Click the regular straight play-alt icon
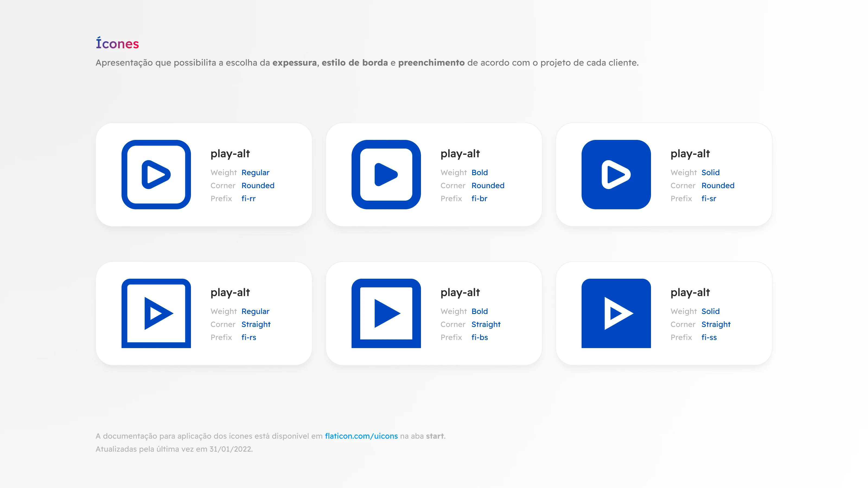This screenshot has width=868, height=488. (x=156, y=313)
